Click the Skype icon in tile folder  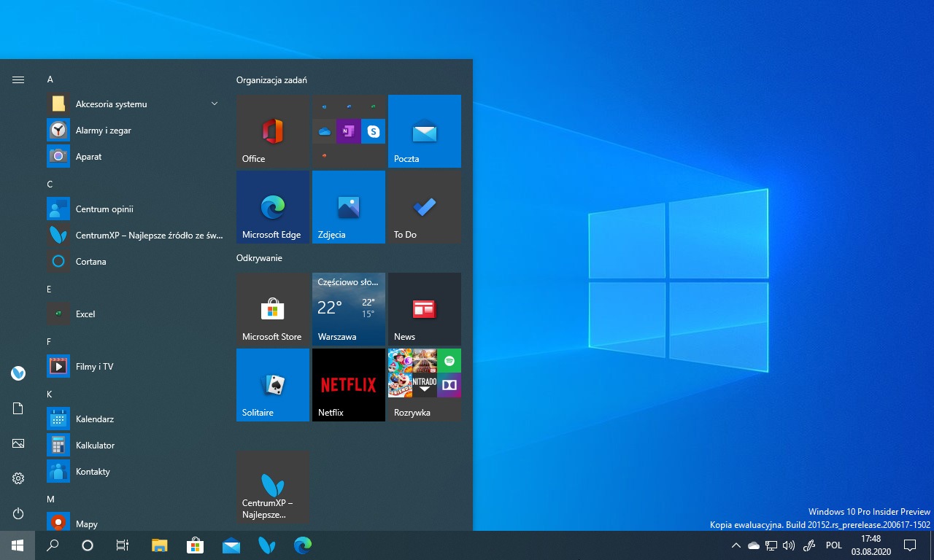click(374, 131)
